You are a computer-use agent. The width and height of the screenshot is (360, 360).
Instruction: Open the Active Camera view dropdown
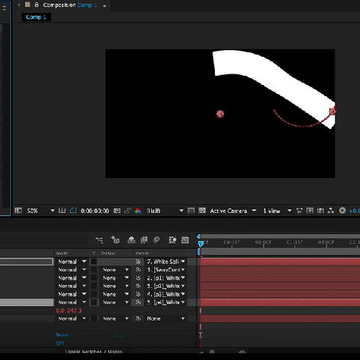(x=233, y=211)
